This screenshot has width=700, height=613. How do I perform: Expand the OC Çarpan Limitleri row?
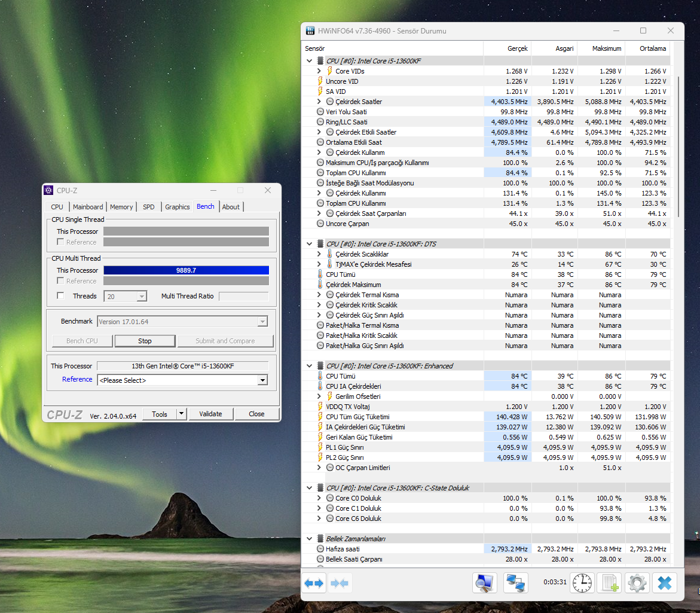tap(319, 468)
